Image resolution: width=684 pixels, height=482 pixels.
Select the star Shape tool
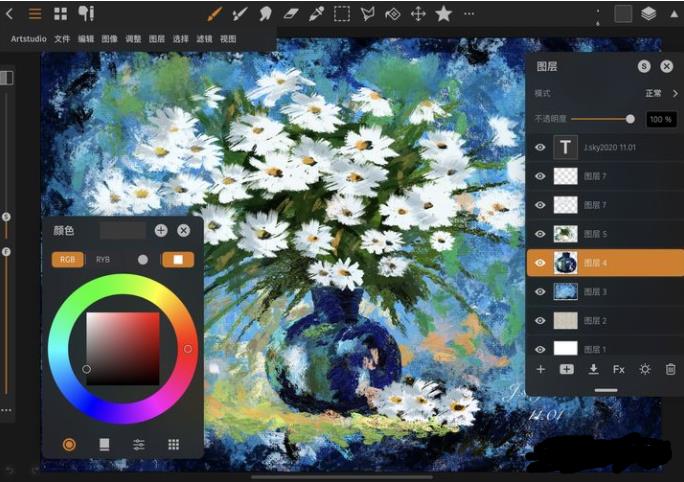(443, 14)
